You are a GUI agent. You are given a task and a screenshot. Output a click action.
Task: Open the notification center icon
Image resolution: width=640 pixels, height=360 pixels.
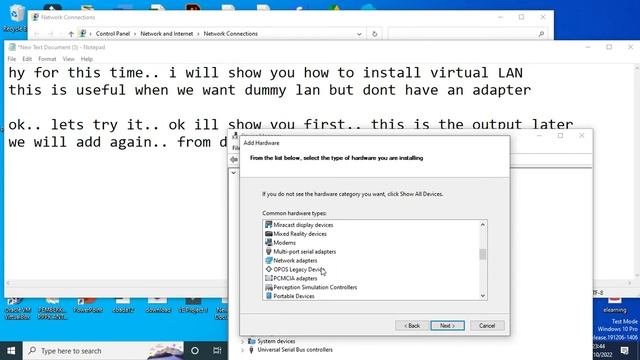[624, 351]
